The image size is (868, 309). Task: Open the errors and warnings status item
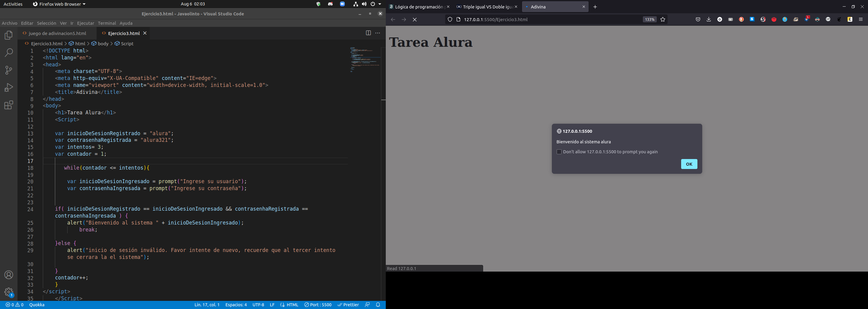pos(14,305)
